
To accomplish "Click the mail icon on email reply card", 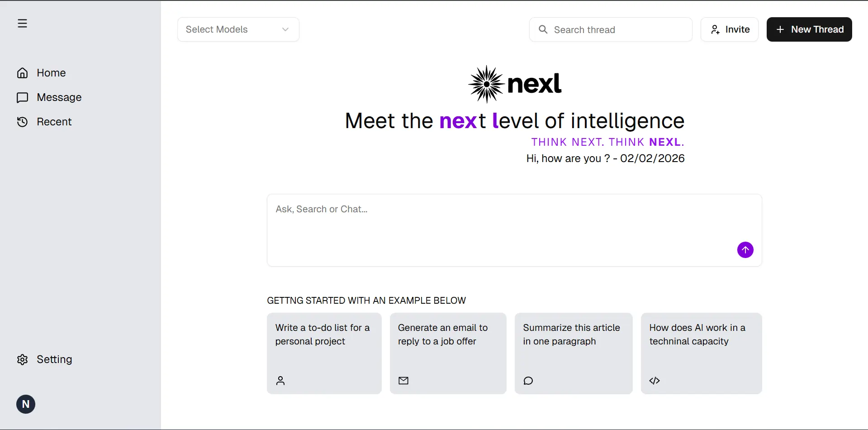I will (x=403, y=380).
